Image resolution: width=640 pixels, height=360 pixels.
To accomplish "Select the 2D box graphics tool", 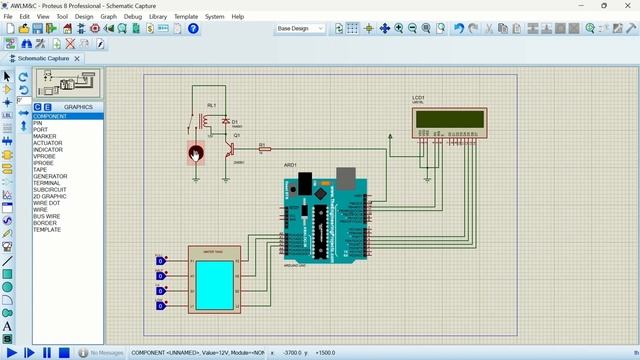I will tap(7, 274).
